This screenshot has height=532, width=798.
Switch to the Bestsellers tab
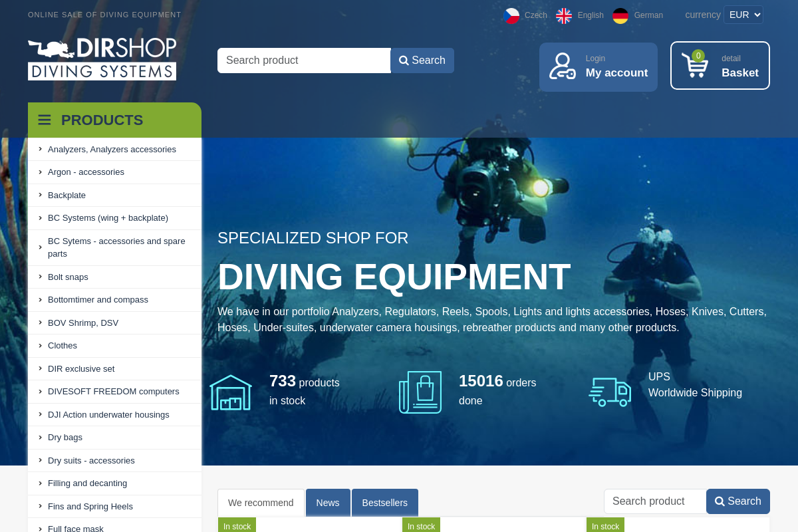tap(385, 503)
